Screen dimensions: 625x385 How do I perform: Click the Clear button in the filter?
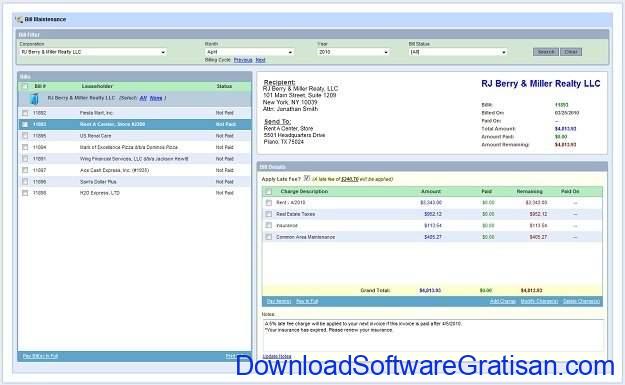[571, 52]
